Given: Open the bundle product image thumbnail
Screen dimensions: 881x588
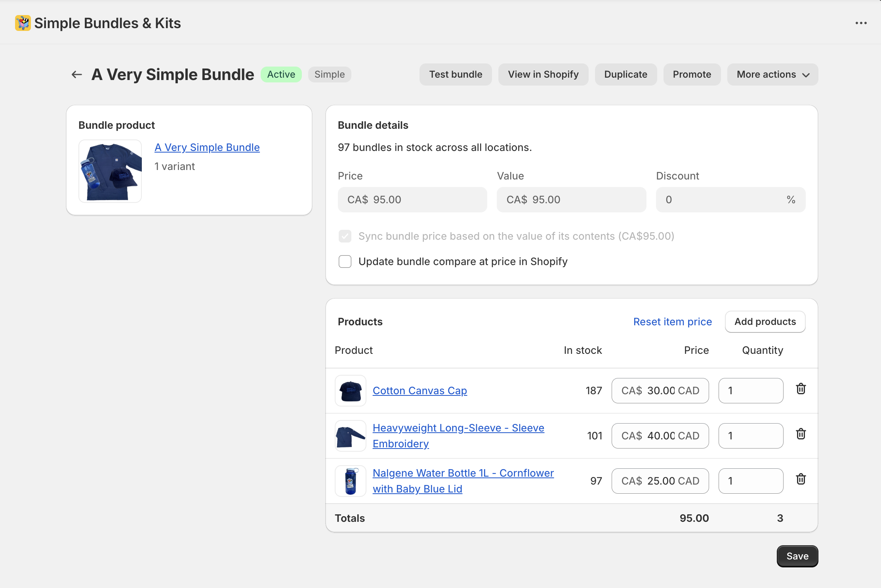Looking at the screenshot, I should [110, 171].
